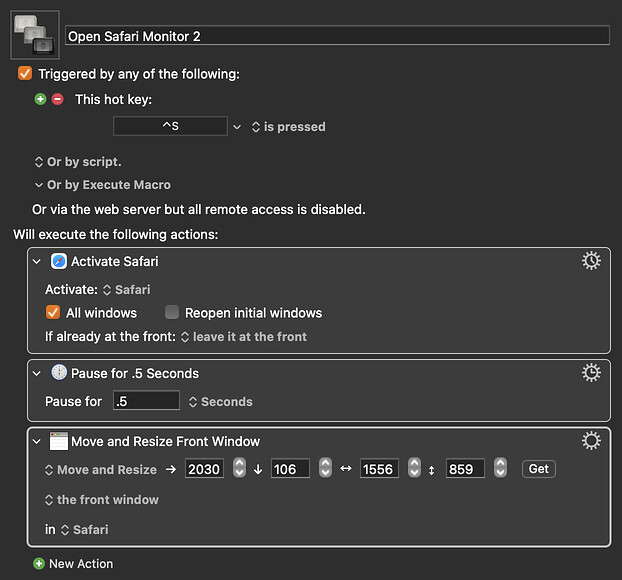Image resolution: width=622 pixels, height=580 pixels.
Task: Enable 'Reopen initial windows' checkbox
Action: point(172,312)
